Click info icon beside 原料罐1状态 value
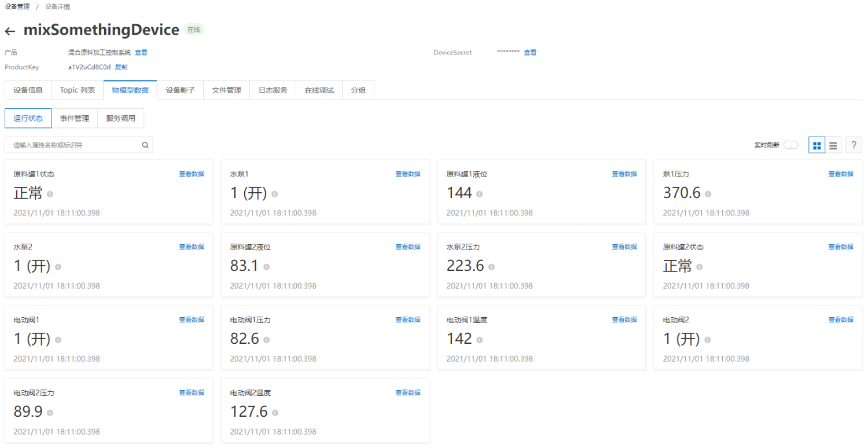The image size is (868, 448). (x=50, y=194)
